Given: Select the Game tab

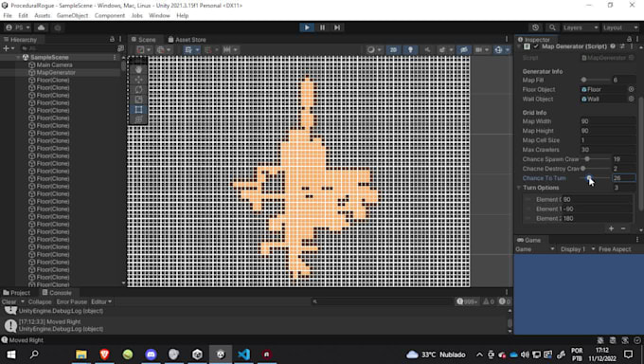Looking at the screenshot, I should coord(529,240).
